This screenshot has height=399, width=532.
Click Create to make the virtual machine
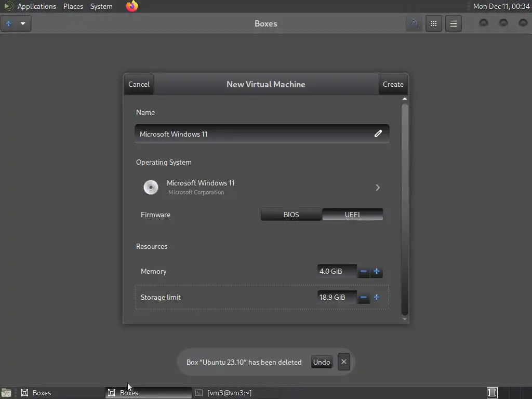pos(393,84)
